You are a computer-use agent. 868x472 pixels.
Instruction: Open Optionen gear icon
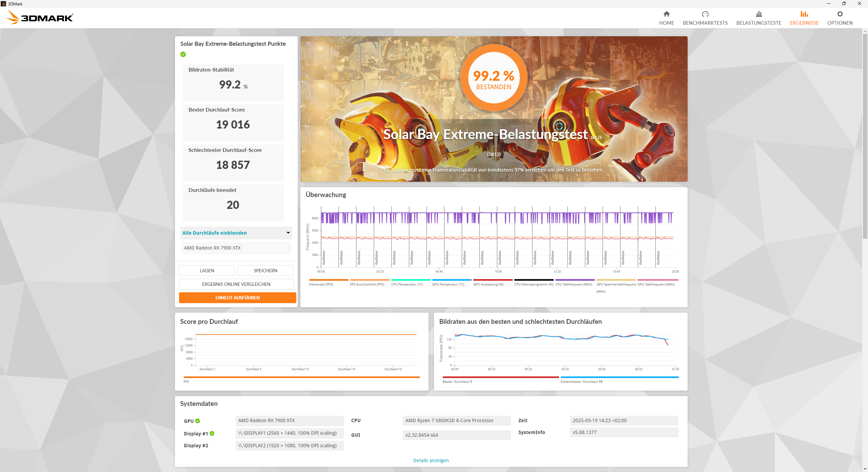840,14
